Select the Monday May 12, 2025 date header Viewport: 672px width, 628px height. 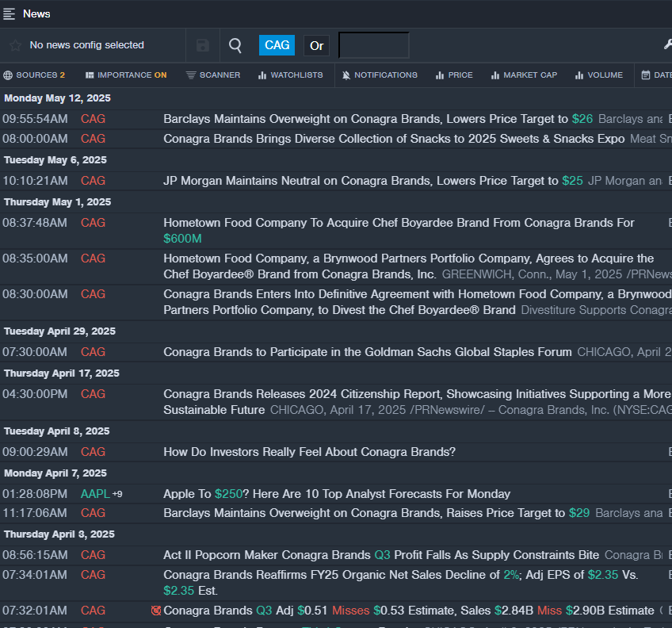(x=57, y=98)
